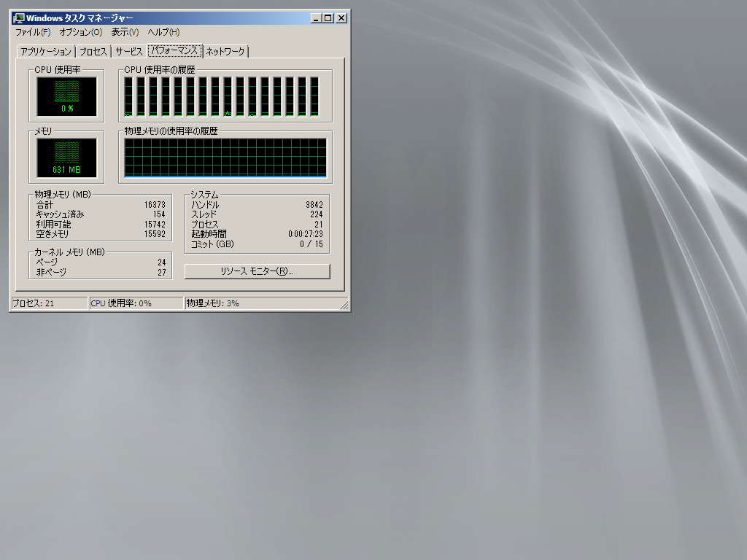Go to the サービス tab
This screenshot has width=747, height=560.
128,52
